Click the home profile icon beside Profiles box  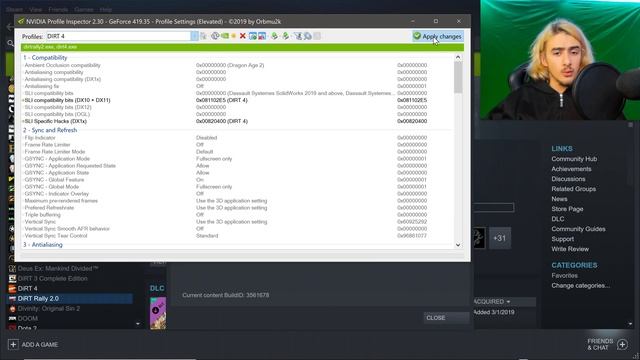click(x=203, y=36)
